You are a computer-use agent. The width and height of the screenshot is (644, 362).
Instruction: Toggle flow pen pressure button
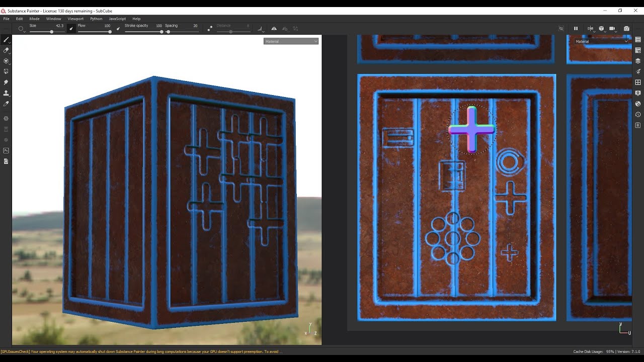coord(118,29)
